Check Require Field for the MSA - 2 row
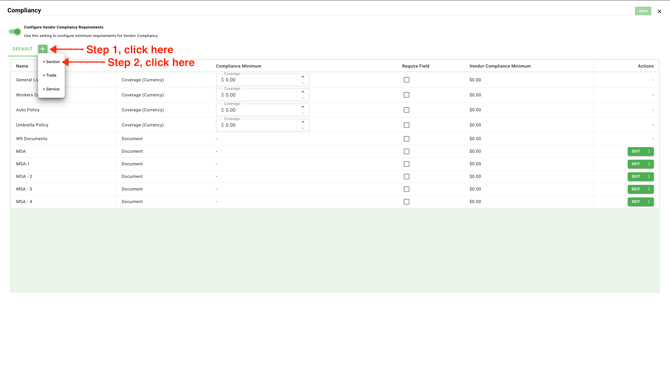 [406, 177]
